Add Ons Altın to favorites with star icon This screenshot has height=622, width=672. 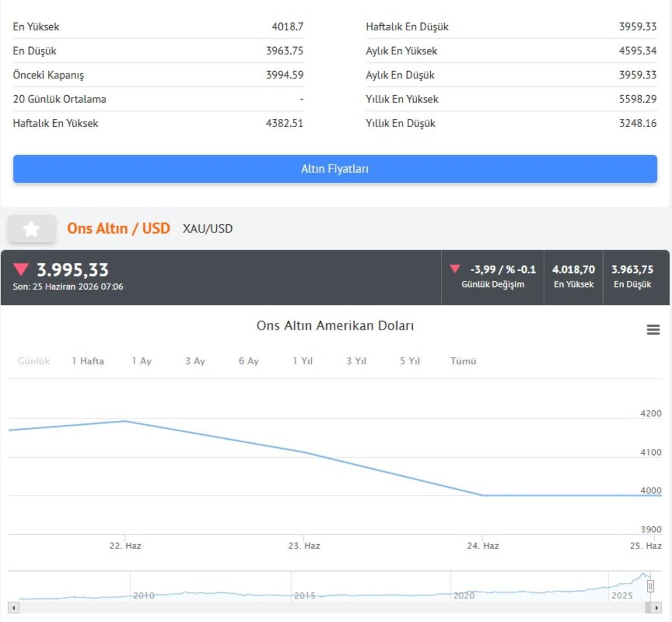tap(31, 229)
